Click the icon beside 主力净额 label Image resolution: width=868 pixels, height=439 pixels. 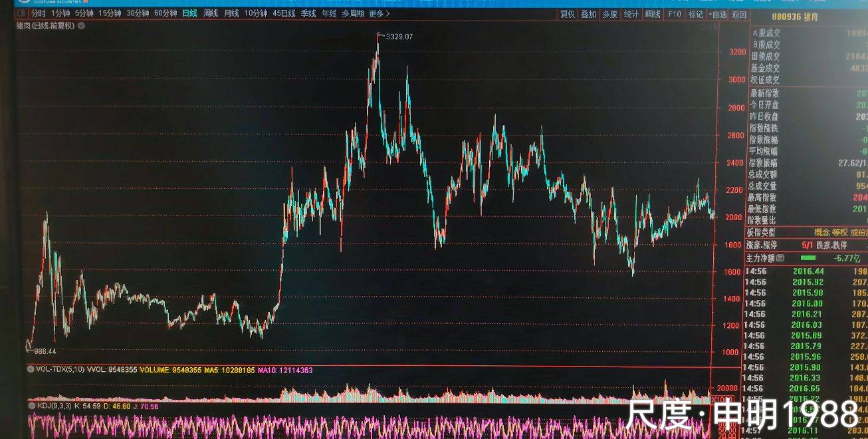[x=780, y=258]
